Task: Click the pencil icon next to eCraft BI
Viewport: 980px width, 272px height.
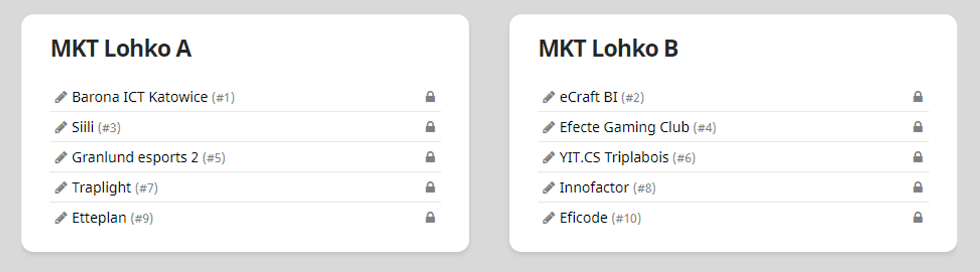Action: coord(548,97)
